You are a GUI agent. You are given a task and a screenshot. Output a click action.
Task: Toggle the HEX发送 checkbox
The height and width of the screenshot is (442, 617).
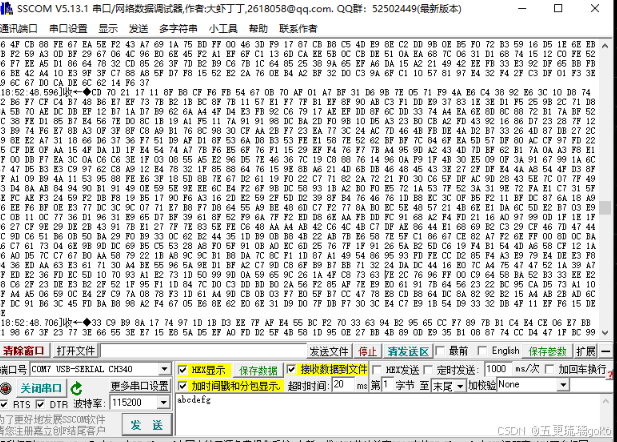(377, 370)
